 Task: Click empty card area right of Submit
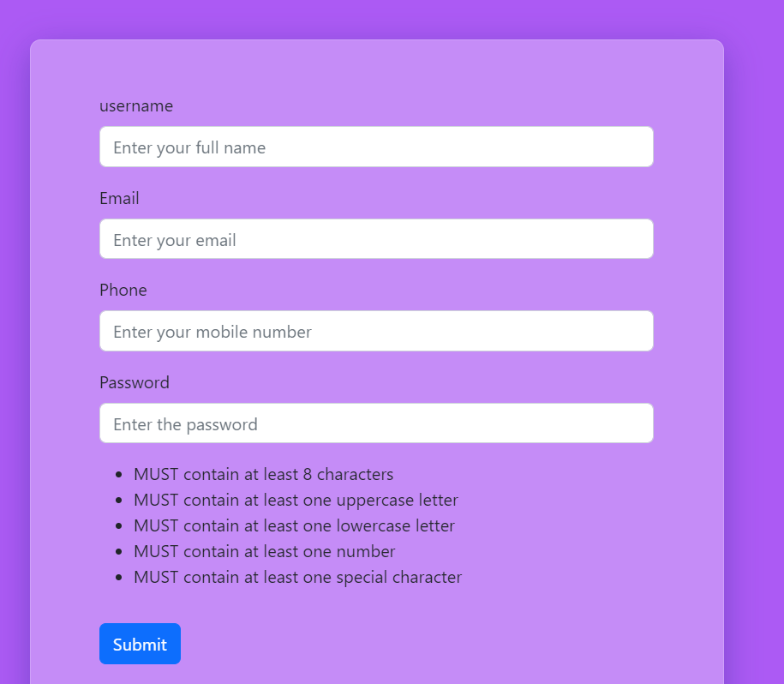click(425, 644)
